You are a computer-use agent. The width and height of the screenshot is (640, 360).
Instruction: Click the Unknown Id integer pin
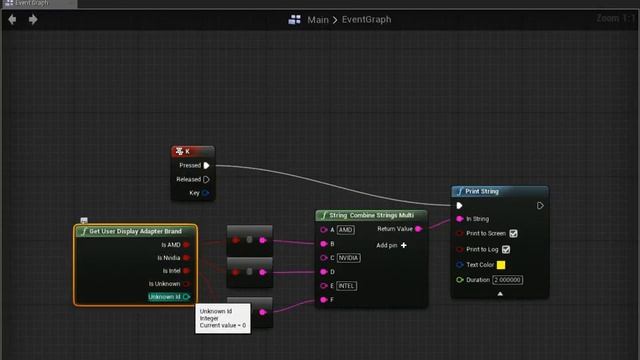coord(186,297)
